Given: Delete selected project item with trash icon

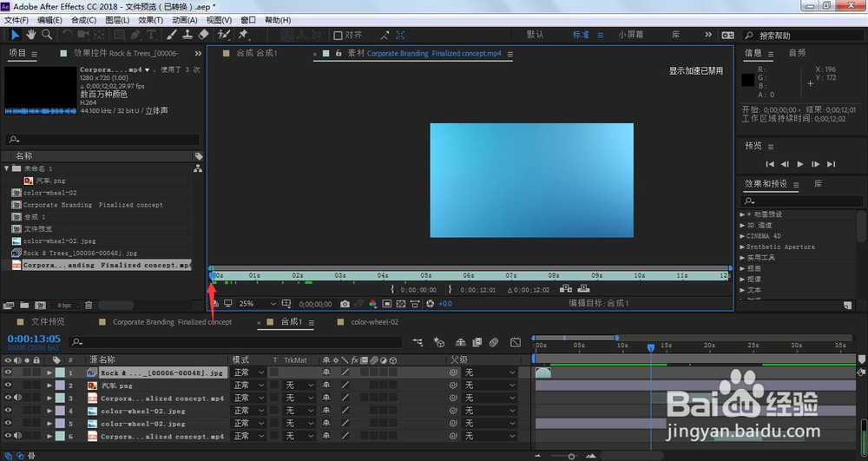Looking at the screenshot, I should click(x=89, y=305).
